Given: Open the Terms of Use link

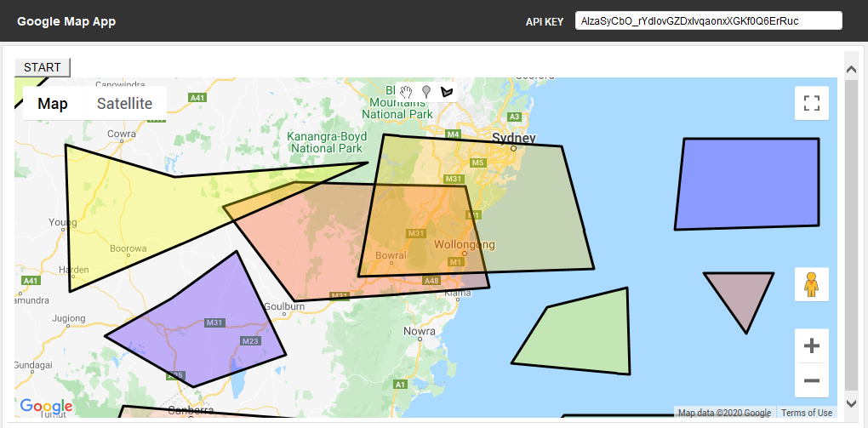Looking at the screenshot, I should coord(807,413).
